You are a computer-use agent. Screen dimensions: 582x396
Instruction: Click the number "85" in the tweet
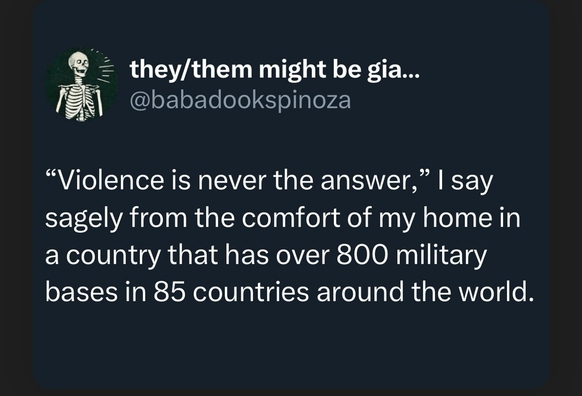(x=170, y=292)
